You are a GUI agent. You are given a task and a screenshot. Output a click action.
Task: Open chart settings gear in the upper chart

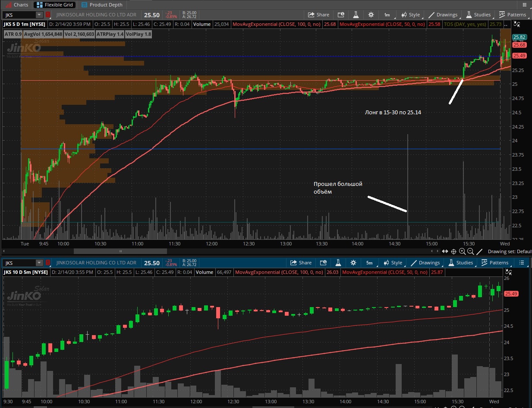(x=371, y=15)
